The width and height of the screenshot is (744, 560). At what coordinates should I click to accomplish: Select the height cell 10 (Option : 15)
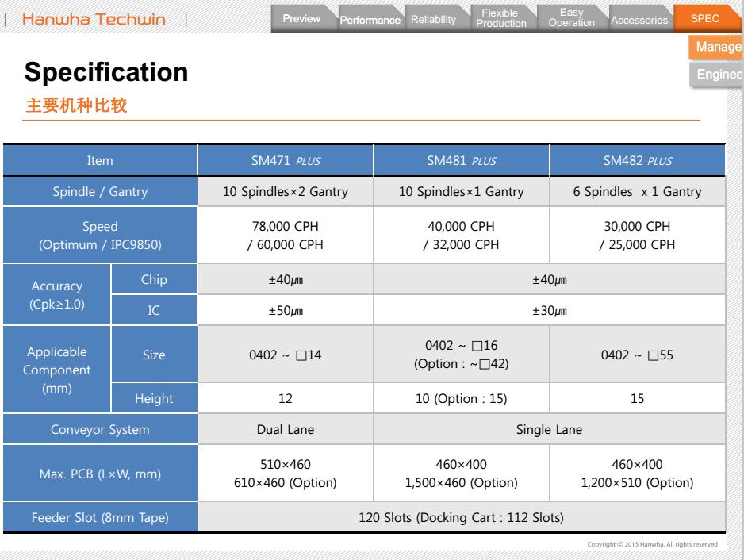pos(462,398)
